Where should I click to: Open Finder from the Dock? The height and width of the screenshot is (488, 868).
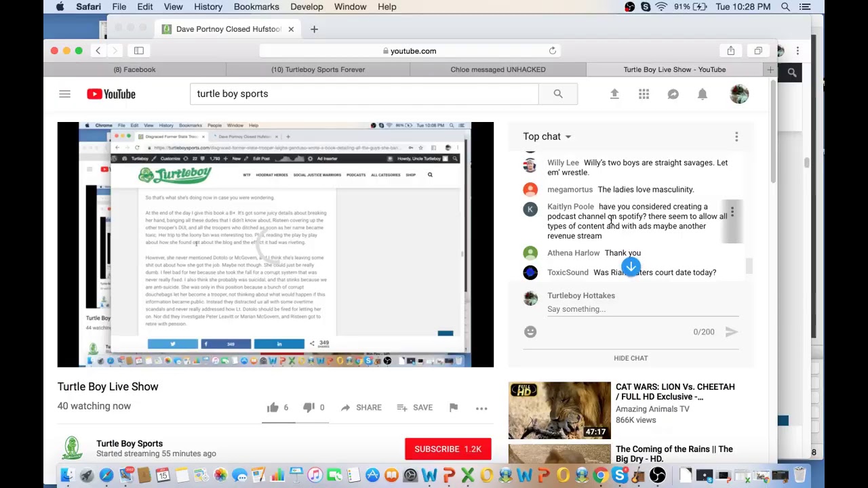tap(66, 475)
